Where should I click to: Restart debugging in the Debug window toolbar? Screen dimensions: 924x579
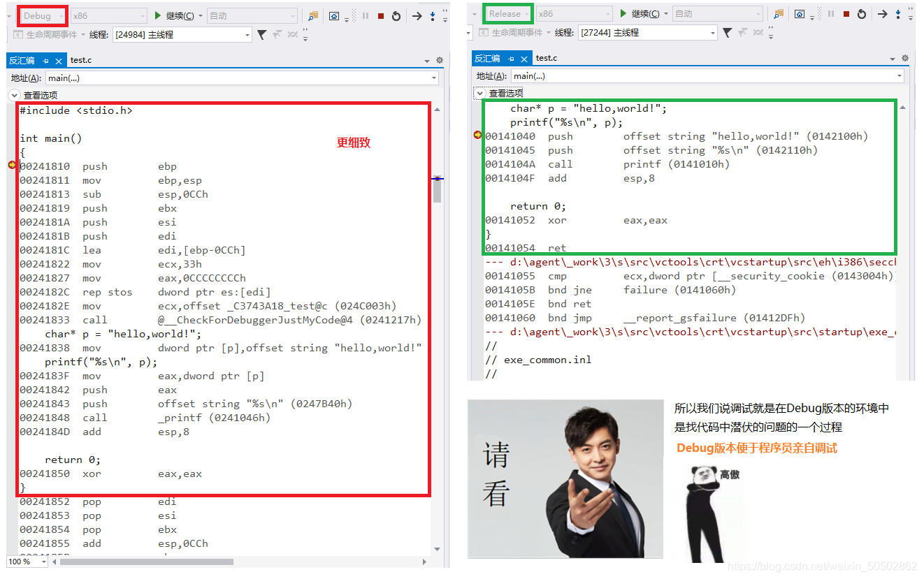coord(396,16)
